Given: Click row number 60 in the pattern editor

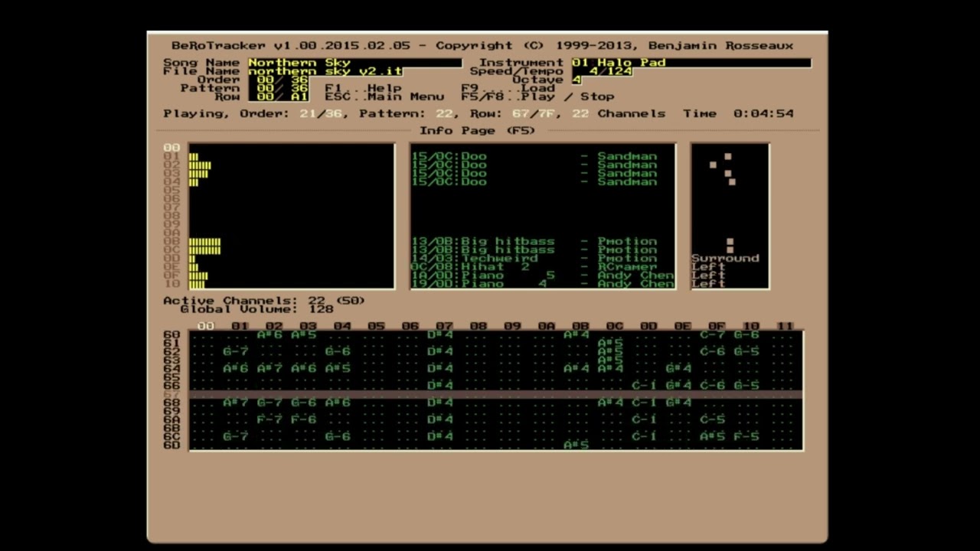Looking at the screenshot, I should click(x=171, y=334).
